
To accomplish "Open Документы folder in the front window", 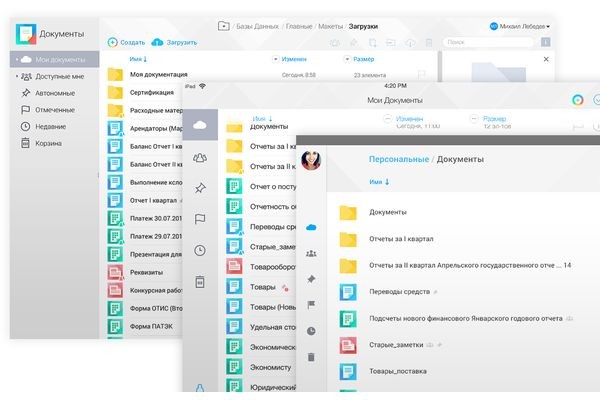I will pyautogui.click(x=388, y=212).
